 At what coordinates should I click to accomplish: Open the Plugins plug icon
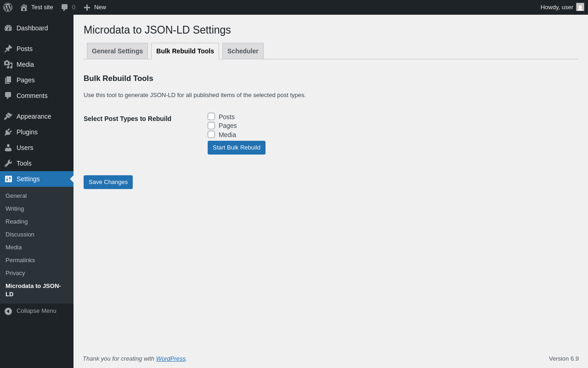8,132
